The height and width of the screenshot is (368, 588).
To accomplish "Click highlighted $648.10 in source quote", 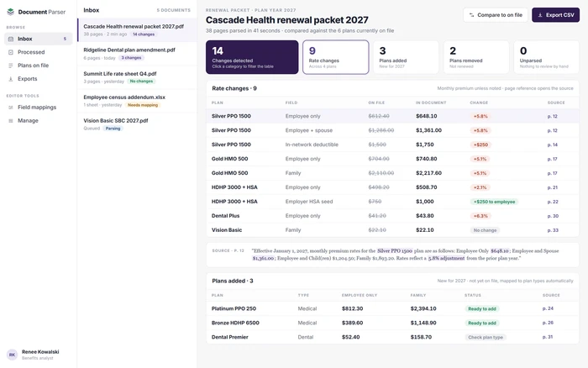I will pos(500,251).
